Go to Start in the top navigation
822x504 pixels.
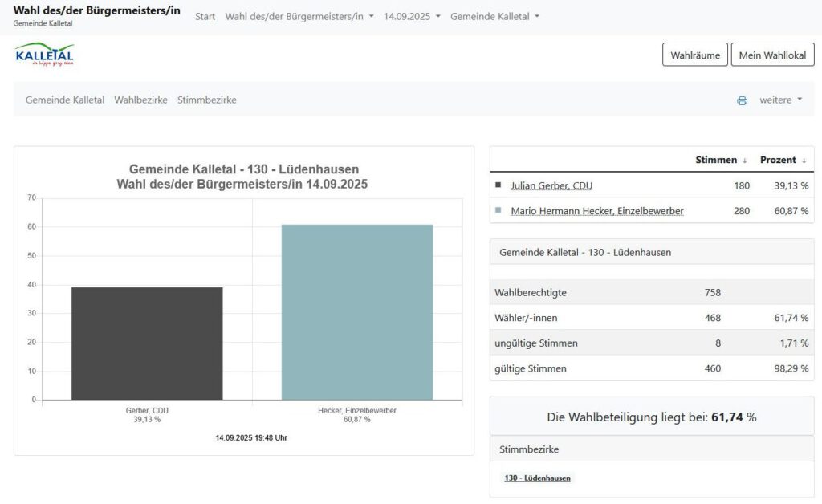click(x=205, y=16)
